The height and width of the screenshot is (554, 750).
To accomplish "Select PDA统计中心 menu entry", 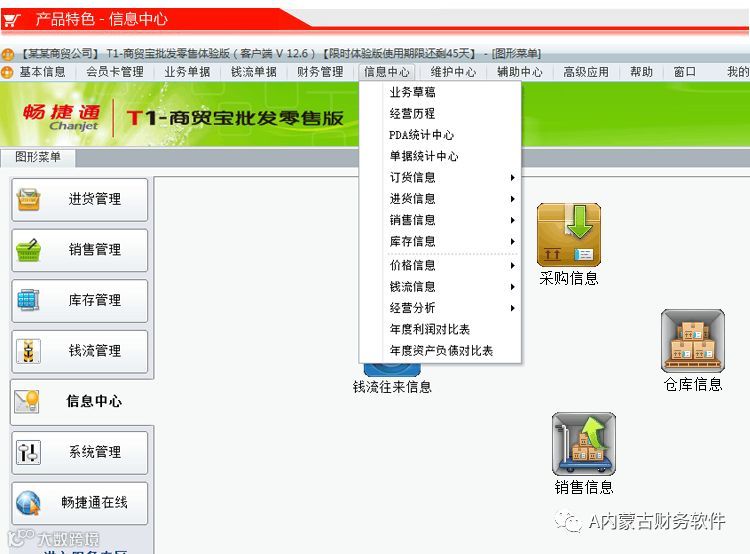I will [x=440, y=135].
